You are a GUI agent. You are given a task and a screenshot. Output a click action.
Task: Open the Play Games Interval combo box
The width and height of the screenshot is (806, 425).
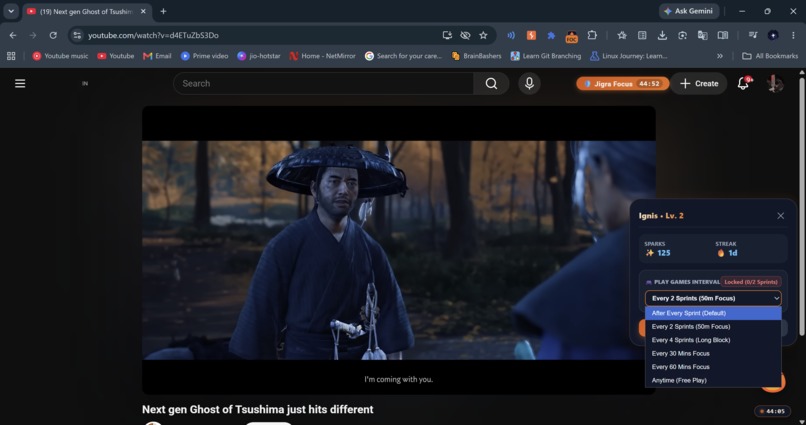(713, 298)
